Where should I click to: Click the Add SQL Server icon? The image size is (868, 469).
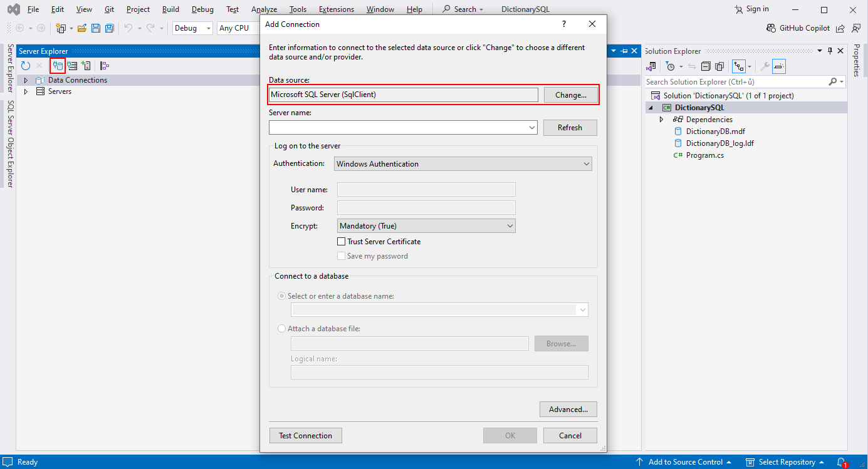click(x=87, y=65)
